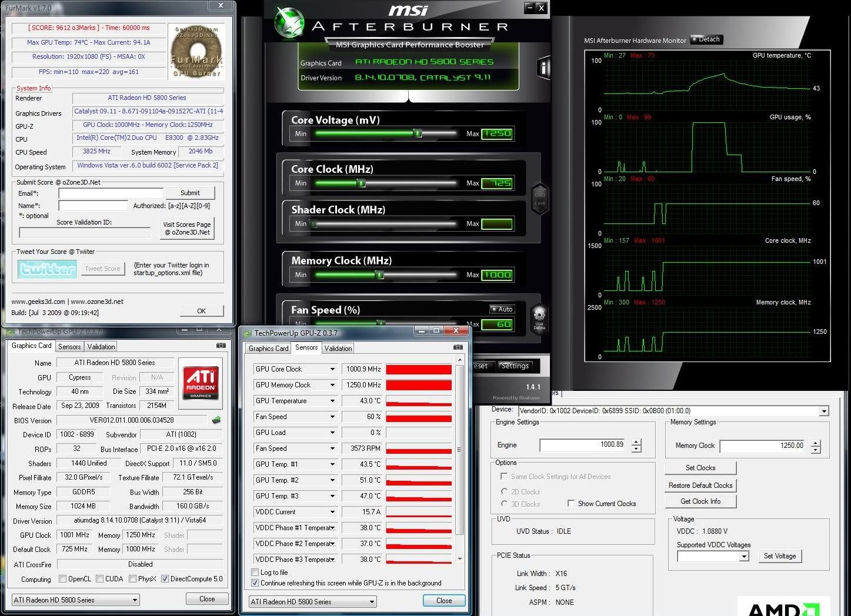Click the Core Clock slider handle
Viewport: 851px width, 616px height.
point(362,183)
